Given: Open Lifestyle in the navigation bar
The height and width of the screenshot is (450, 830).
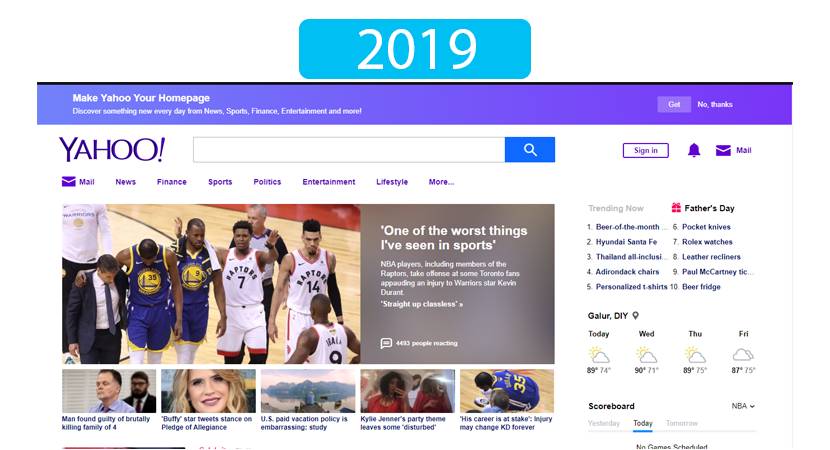Looking at the screenshot, I should (392, 182).
